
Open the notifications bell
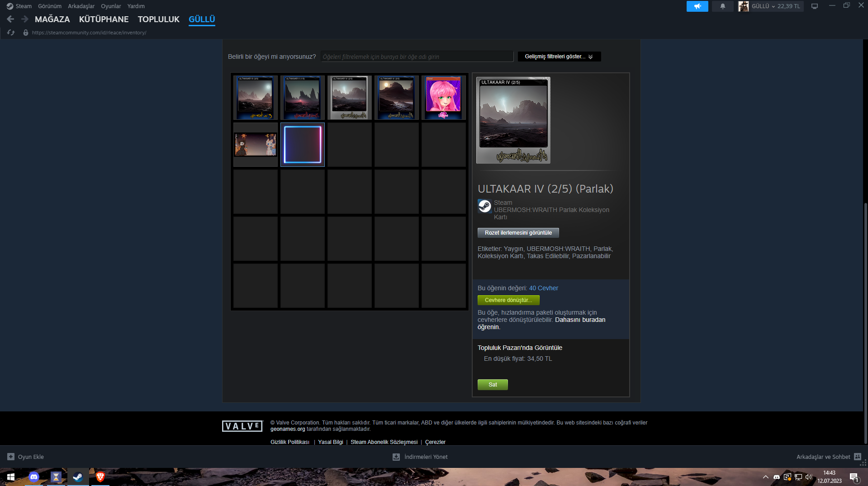pos(722,6)
